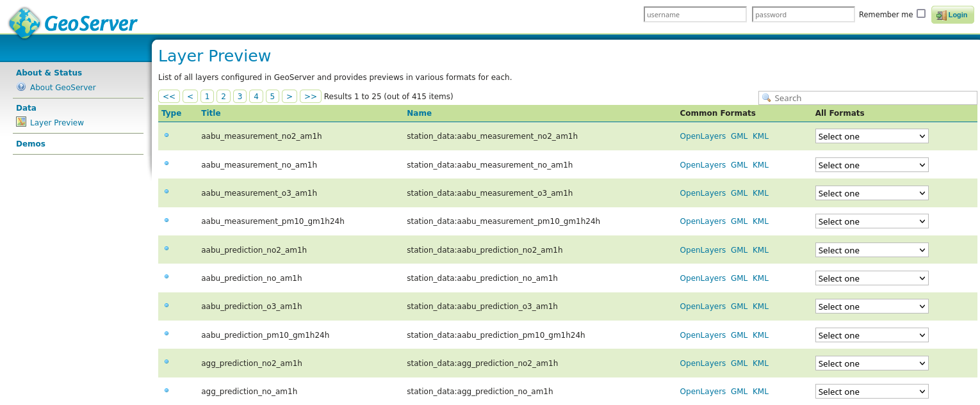Open format dropdown for agg_prediction_no2_am1h
This screenshot has width=980, height=405.
pyautogui.click(x=872, y=363)
